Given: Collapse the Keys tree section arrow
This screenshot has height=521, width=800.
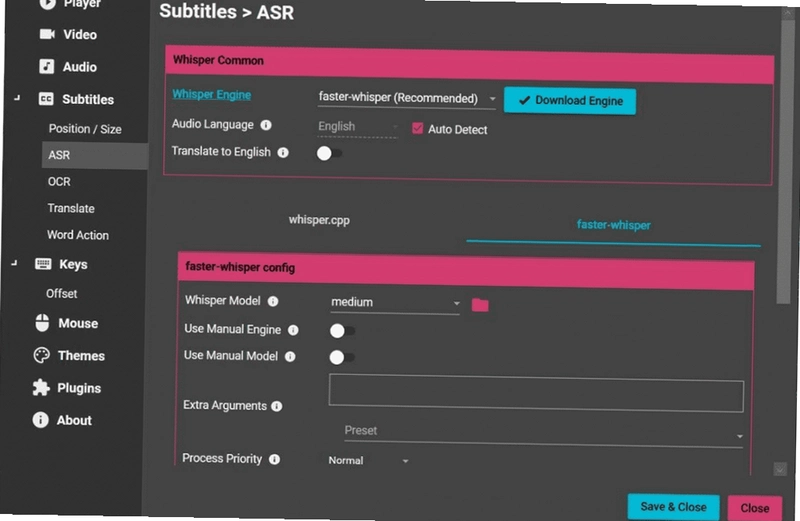Looking at the screenshot, I should [x=14, y=263].
